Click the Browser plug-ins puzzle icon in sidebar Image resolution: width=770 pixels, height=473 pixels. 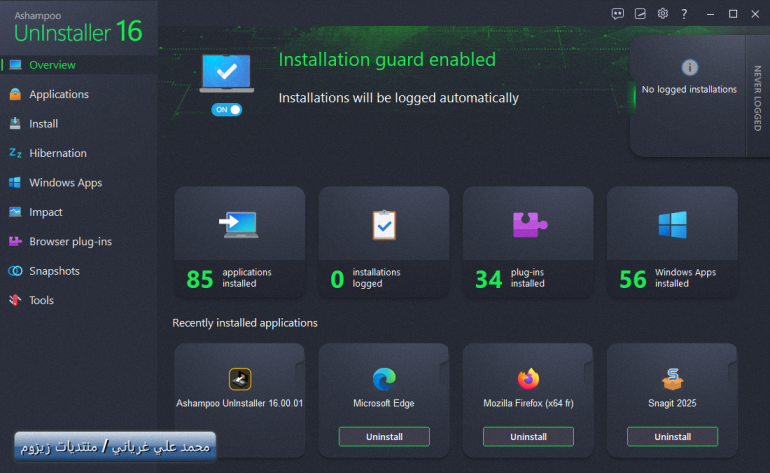coord(15,242)
